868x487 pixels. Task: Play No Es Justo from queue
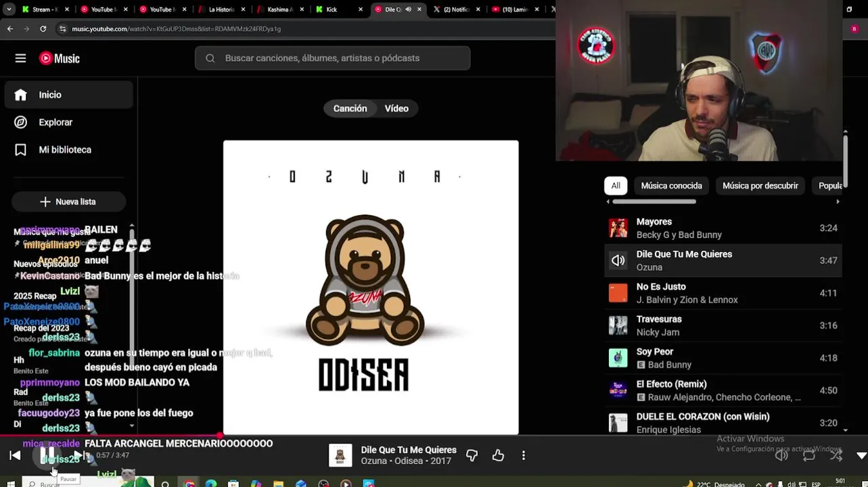[723, 293]
